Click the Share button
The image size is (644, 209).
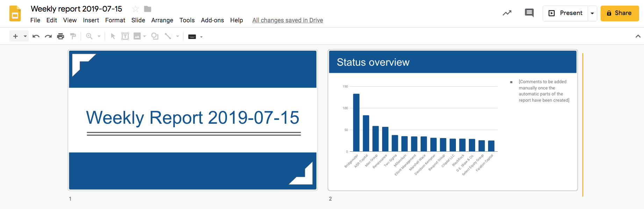[620, 13]
